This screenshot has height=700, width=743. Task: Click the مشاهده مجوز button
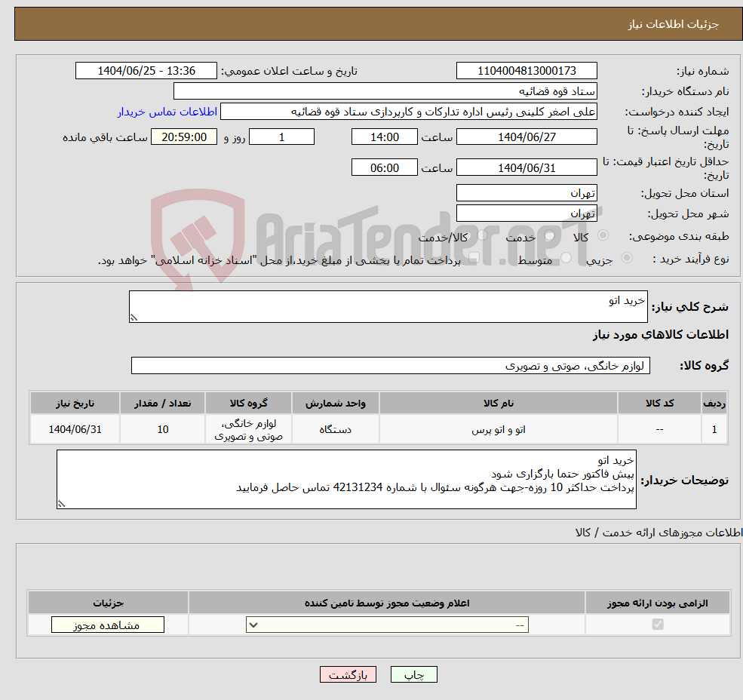pyautogui.click(x=107, y=625)
